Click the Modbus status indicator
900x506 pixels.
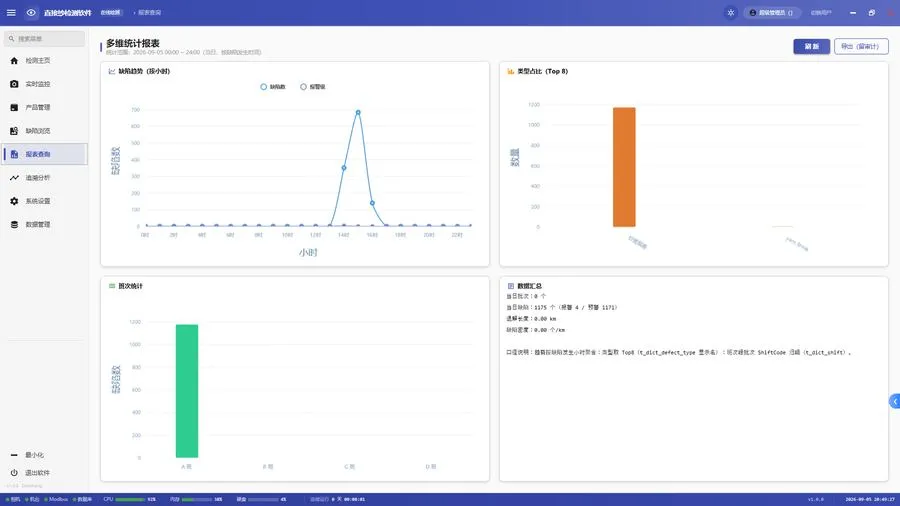coord(56,500)
